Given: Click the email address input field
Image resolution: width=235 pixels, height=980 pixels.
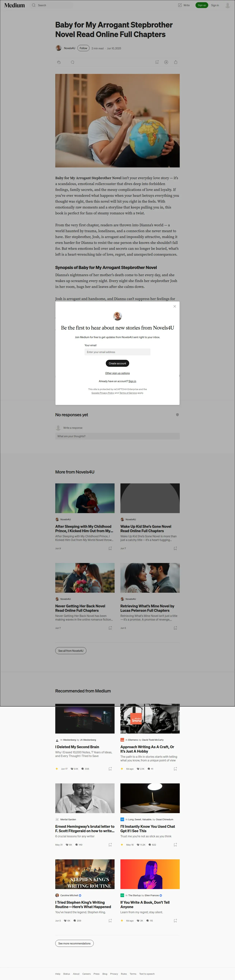Looking at the screenshot, I should [x=117, y=352].
